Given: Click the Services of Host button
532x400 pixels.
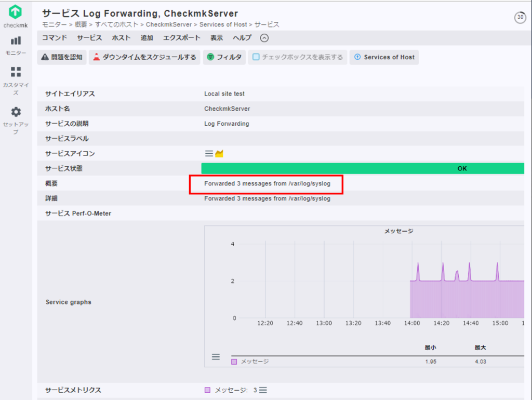Looking at the screenshot, I should (x=384, y=57).
